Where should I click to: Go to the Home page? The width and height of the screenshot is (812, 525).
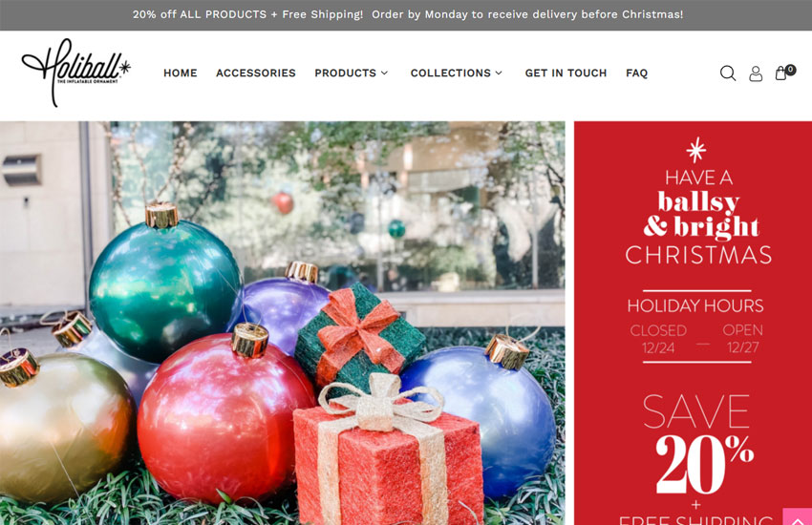click(x=181, y=73)
